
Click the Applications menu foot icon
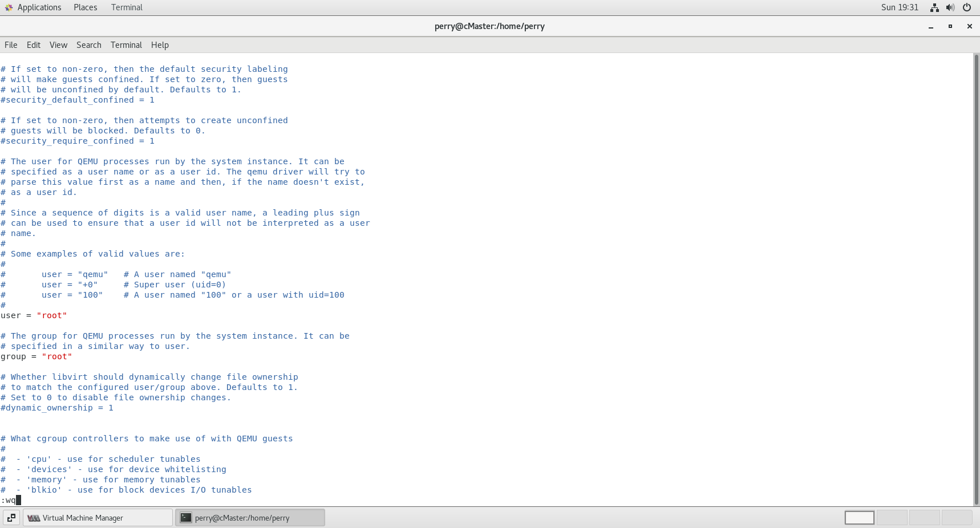click(9, 7)
